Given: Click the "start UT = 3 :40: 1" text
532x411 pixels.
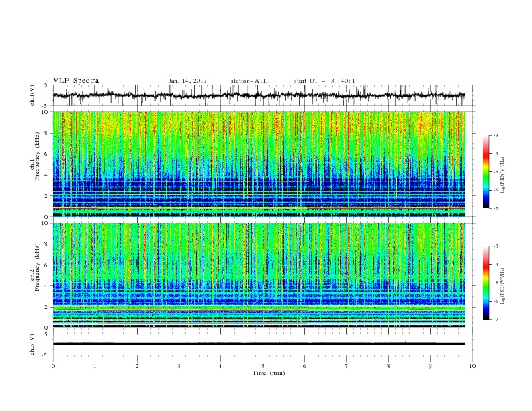Looking at the screenshot, I should [x=324, y=81].
